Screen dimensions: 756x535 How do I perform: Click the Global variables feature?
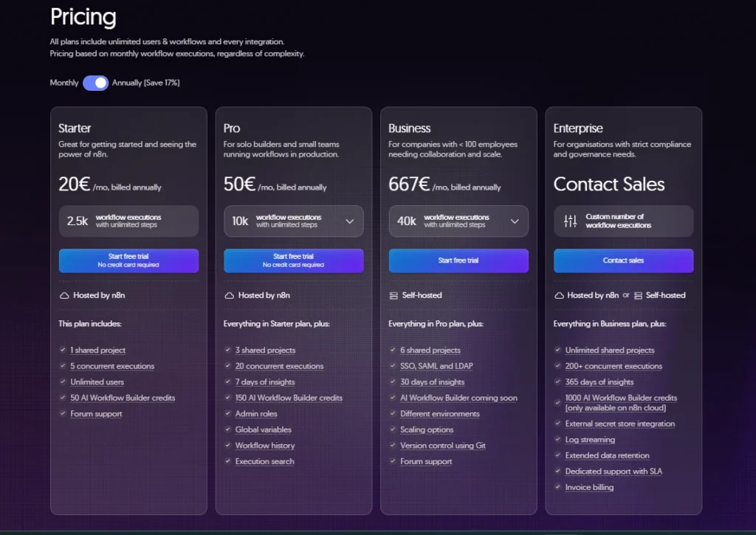click(x=264, y=430)
